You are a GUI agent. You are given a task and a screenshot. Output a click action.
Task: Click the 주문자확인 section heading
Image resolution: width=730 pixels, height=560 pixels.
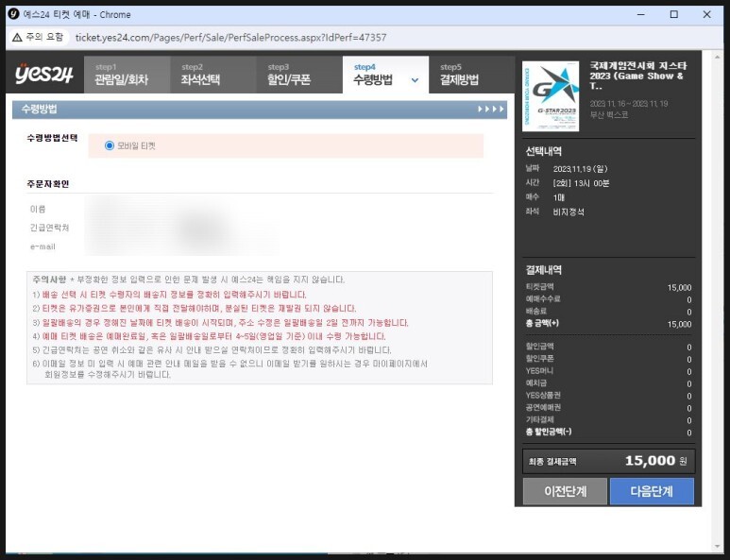[48, 184]
